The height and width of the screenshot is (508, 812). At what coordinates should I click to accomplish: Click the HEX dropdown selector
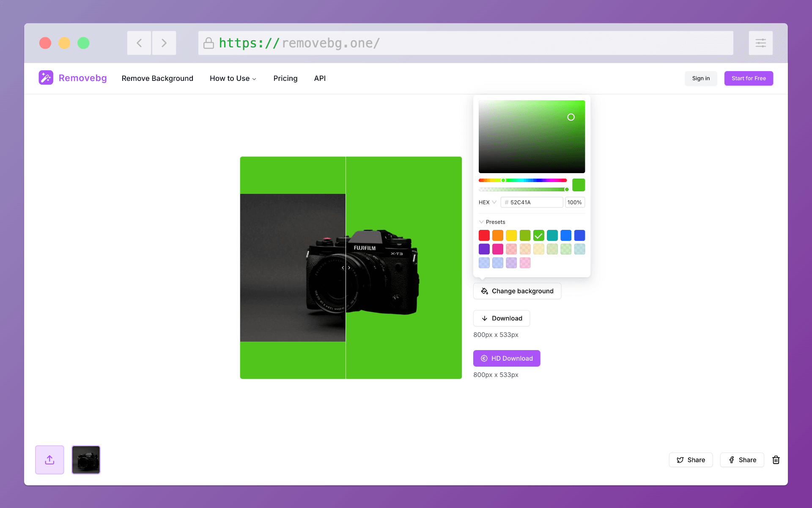tap(486, 202)
